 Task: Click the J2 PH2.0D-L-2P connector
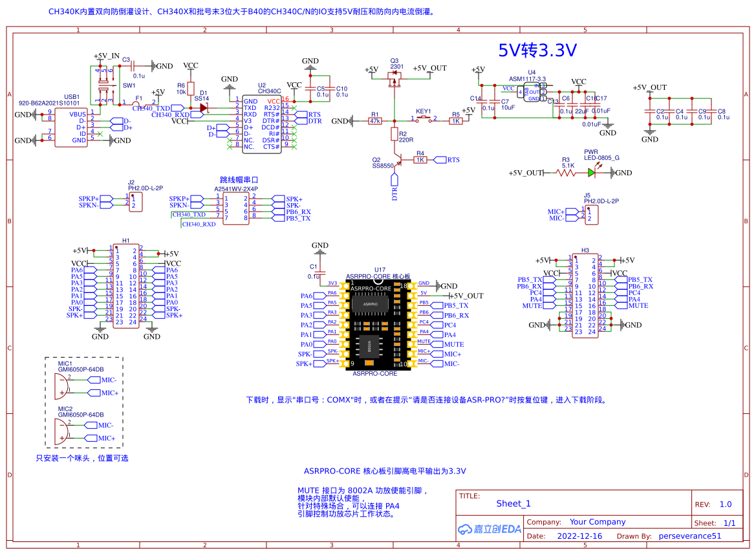coord(136,202)
